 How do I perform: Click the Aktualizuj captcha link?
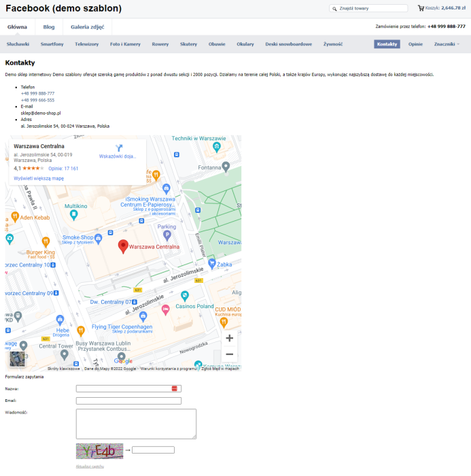(x=90, y=466)
